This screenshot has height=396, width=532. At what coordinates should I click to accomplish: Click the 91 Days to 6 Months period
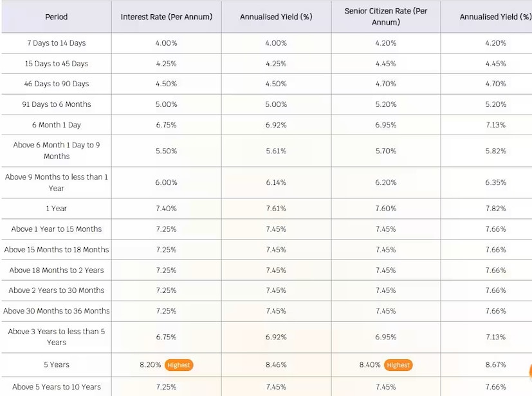coord(57,104)
